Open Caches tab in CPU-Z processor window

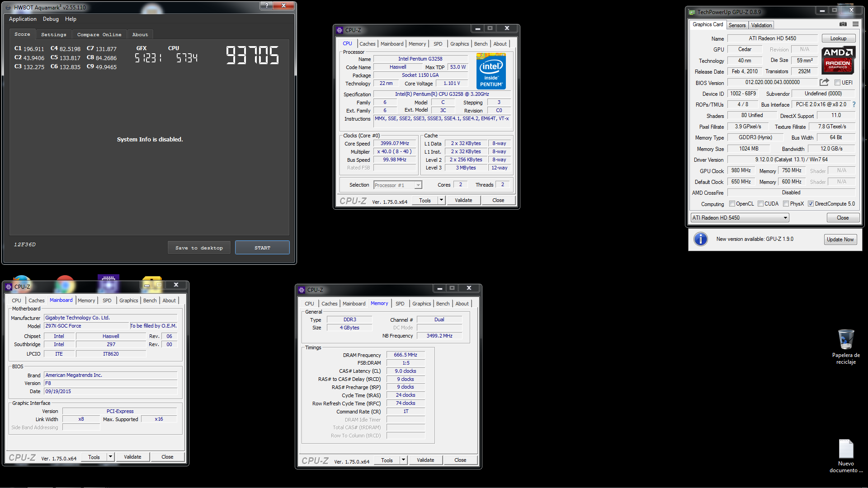click(367, 44)
